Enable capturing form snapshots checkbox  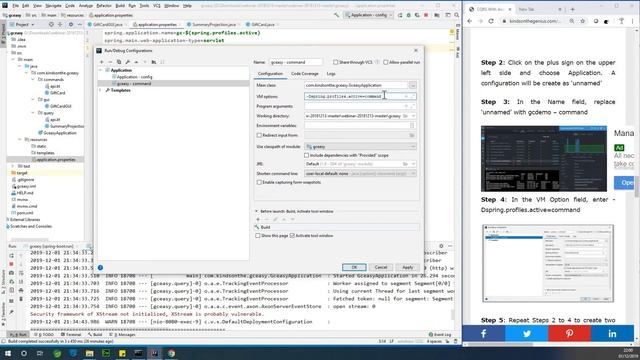(x=259, y=182)
